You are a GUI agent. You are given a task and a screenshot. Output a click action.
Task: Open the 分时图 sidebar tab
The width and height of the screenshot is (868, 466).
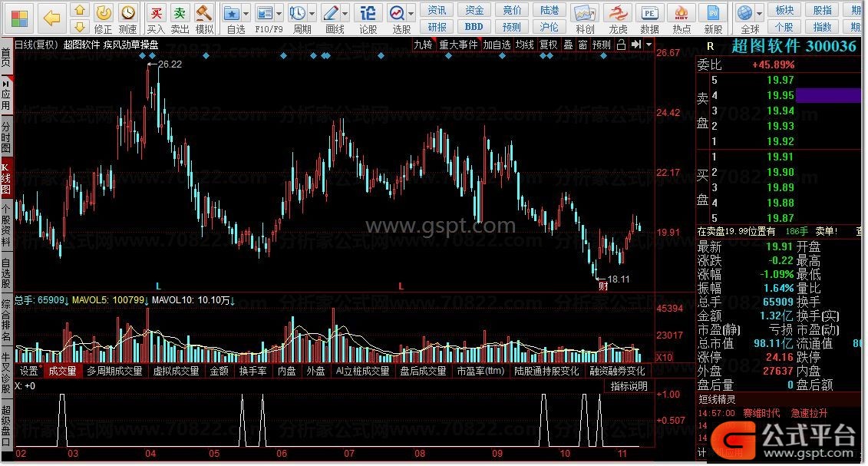6,136
